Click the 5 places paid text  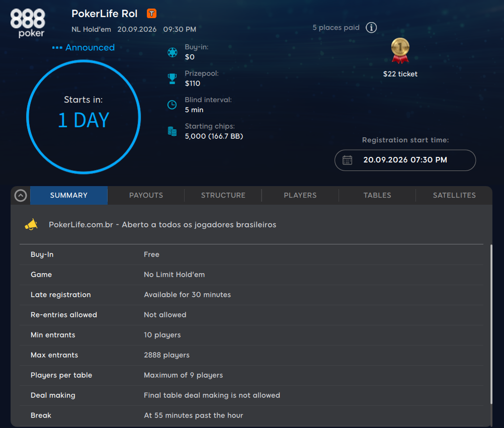click(x=336, y=28)
